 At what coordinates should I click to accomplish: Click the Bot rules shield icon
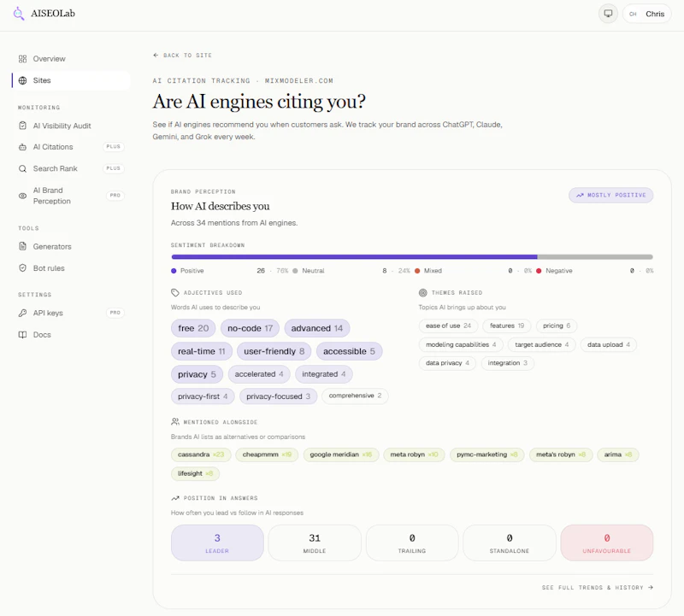pos(23,268)
